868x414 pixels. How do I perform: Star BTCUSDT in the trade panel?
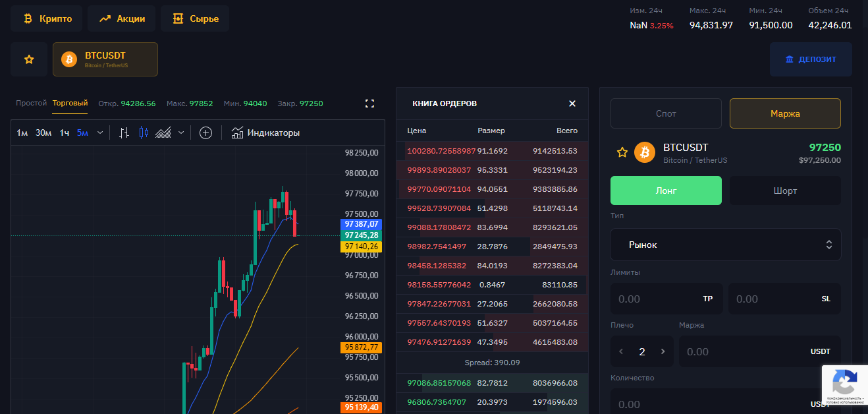click(622, 153)
